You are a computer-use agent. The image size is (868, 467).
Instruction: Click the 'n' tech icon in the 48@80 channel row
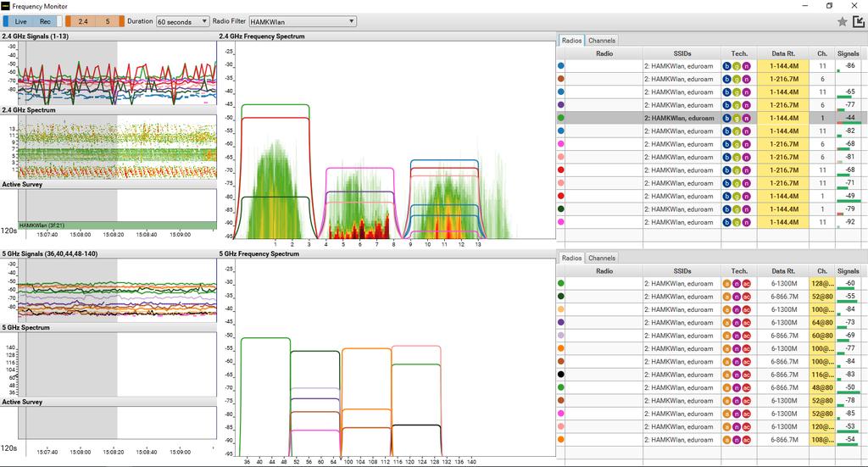[x=737, y=388]
